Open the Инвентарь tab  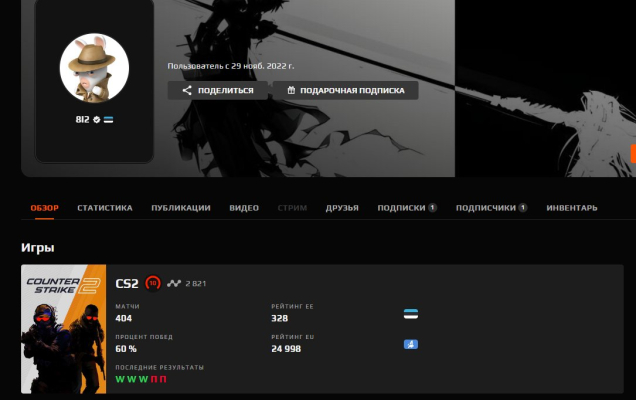tap(572, 208)
